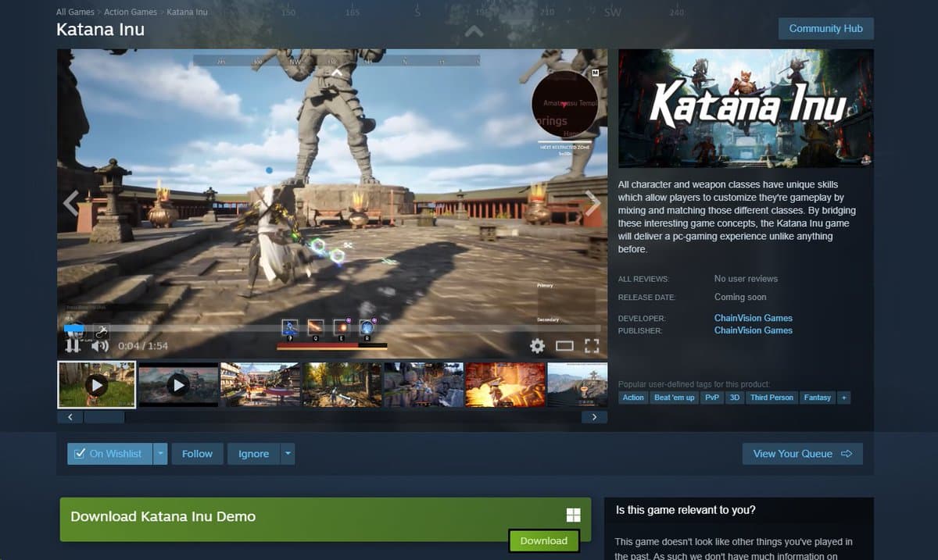Open video settings gear in the player

click(537, 346)
